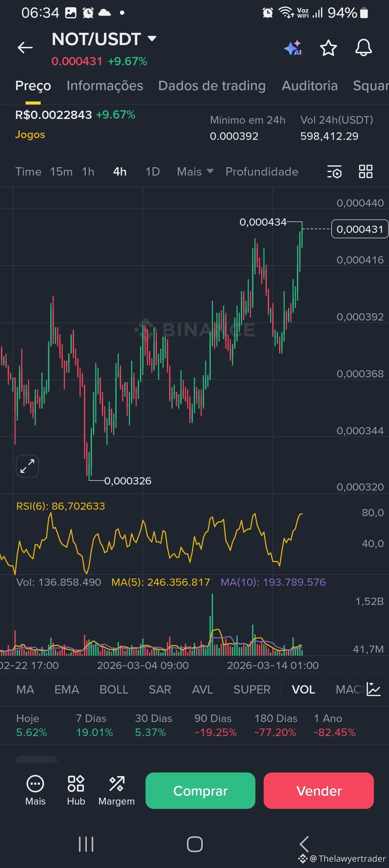This screenshot has height=868, width=389.
Task: Open the chart layout grid icon
Action: (366, 172)
